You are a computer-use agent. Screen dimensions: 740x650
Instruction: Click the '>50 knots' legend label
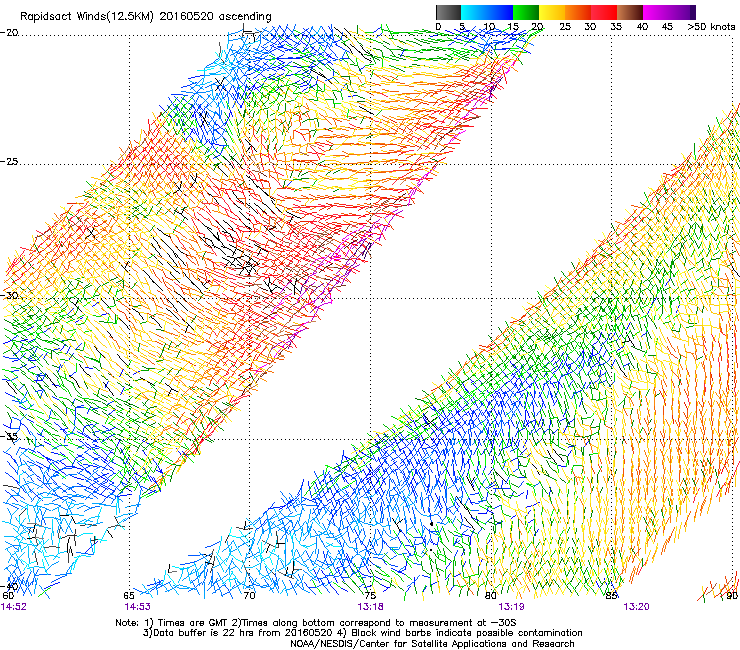coord(711,26)
